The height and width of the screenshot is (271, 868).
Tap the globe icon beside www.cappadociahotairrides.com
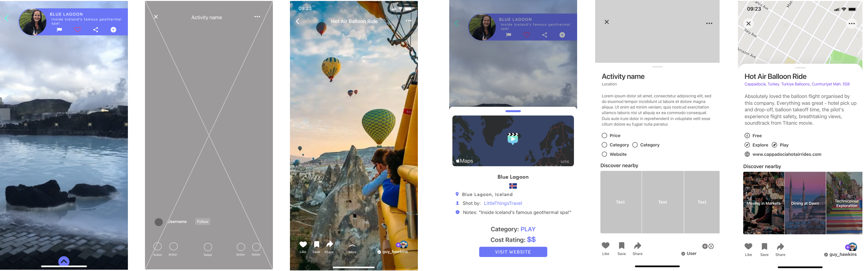point(747,154)
